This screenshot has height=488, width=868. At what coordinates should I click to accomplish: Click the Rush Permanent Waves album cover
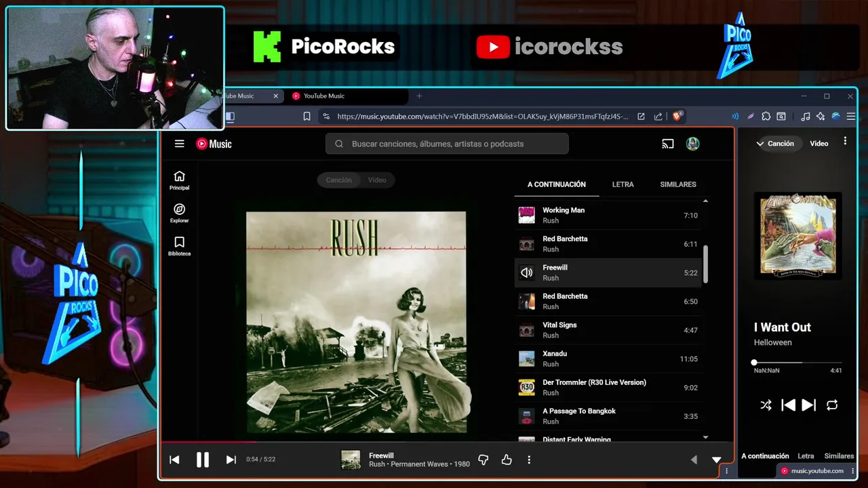tap(356, 322)
